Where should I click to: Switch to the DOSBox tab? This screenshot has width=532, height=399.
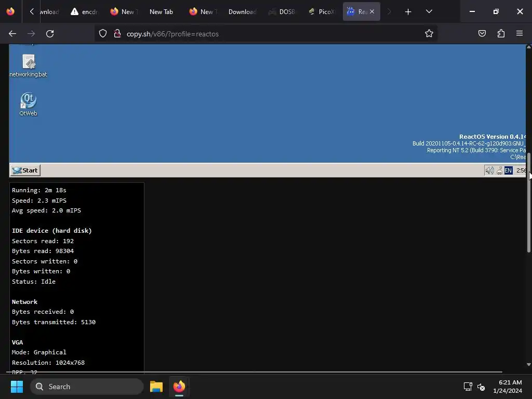tap(282, 11)
